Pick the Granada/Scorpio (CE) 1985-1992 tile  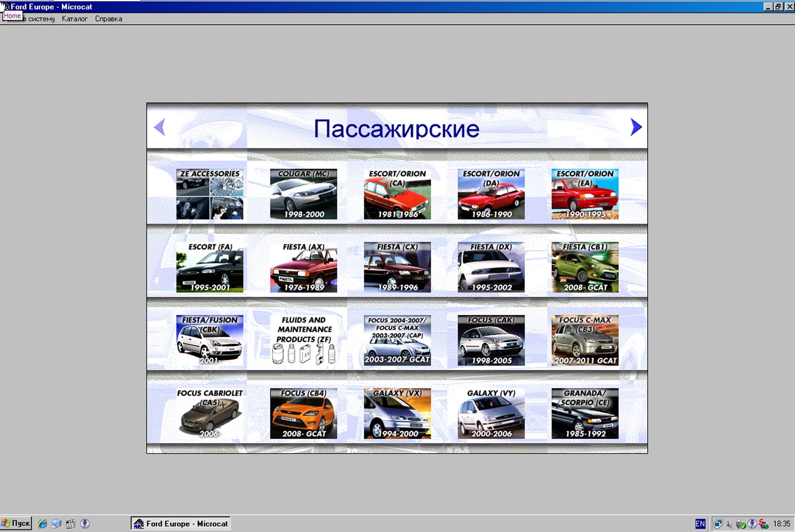[x=585, y=414]
